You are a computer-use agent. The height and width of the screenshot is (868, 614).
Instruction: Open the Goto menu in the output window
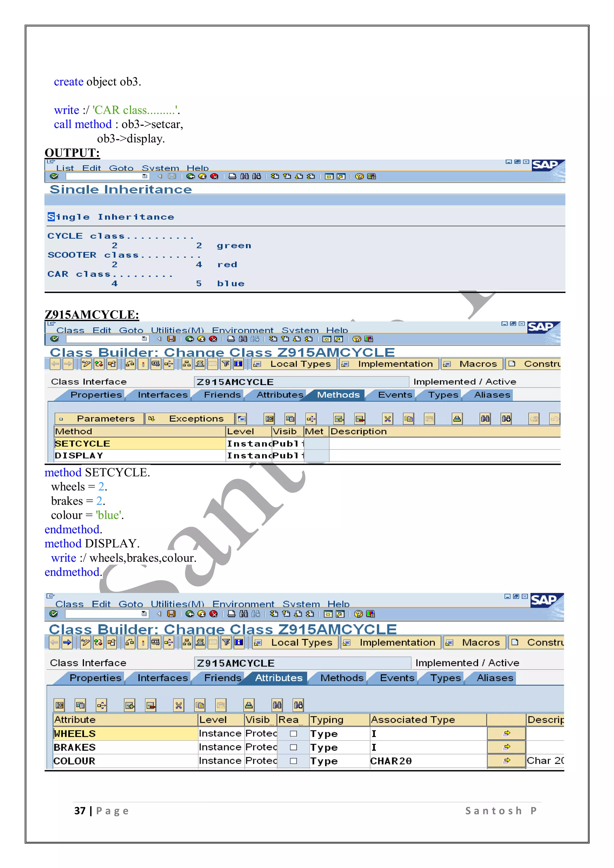tap(121, 168)
